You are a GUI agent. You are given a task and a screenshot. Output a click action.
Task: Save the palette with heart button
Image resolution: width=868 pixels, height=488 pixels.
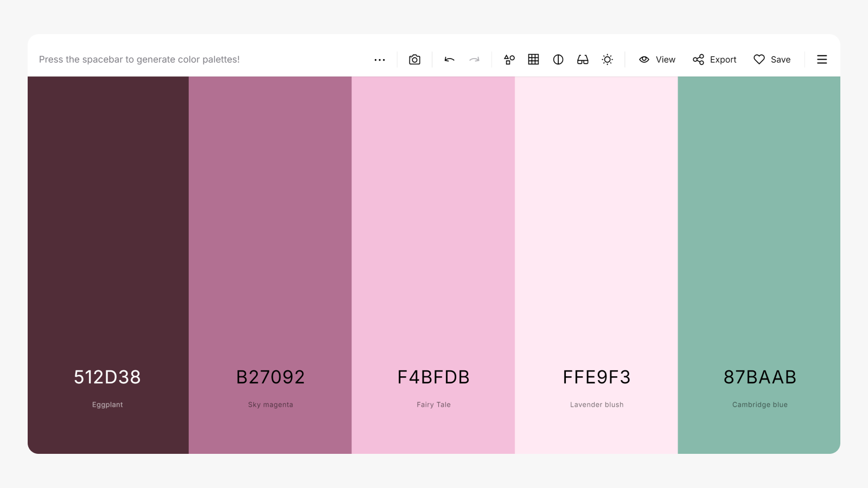click(x=772, y=60)
